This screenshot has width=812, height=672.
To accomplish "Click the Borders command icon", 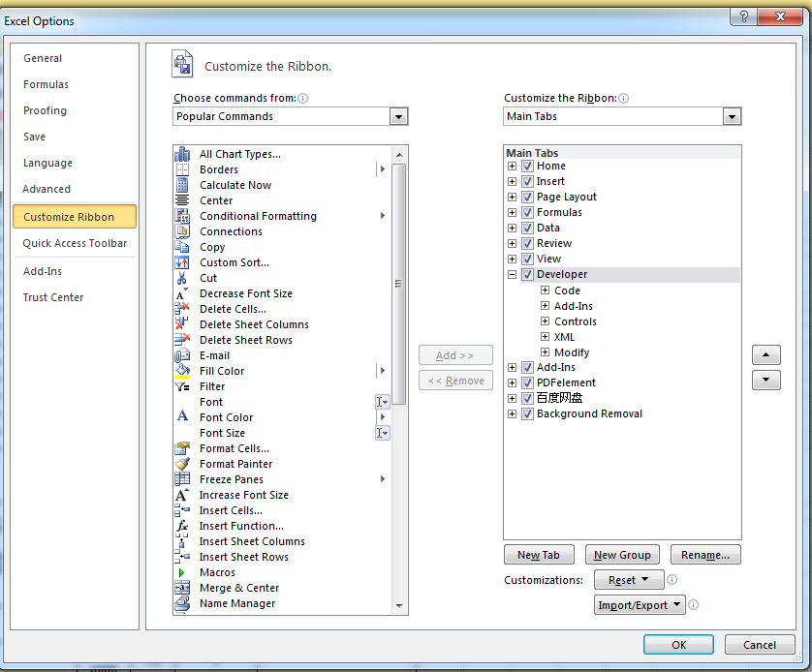I will [x=182, y=169].
